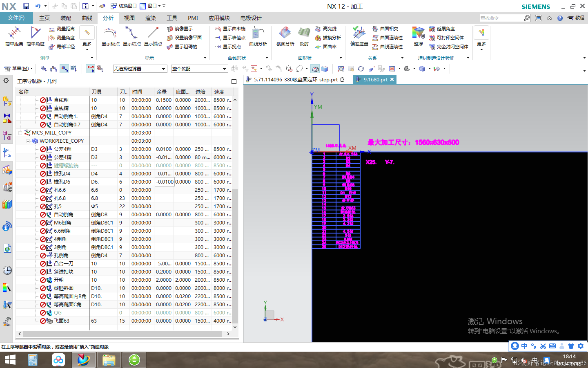Click the Save icon in title bar
Viewport: 588px width, 368px height.
click(26, 6)
